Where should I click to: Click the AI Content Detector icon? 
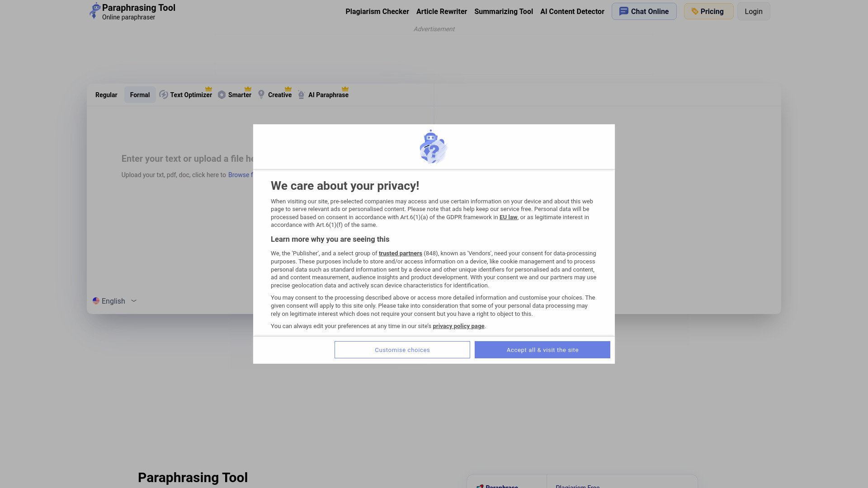[x=572, y=11]
